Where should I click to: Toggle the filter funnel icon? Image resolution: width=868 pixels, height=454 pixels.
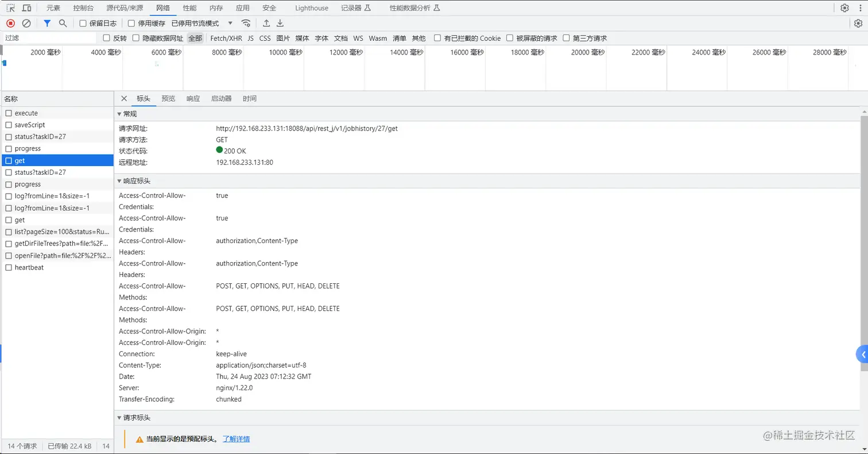[47, 23]
